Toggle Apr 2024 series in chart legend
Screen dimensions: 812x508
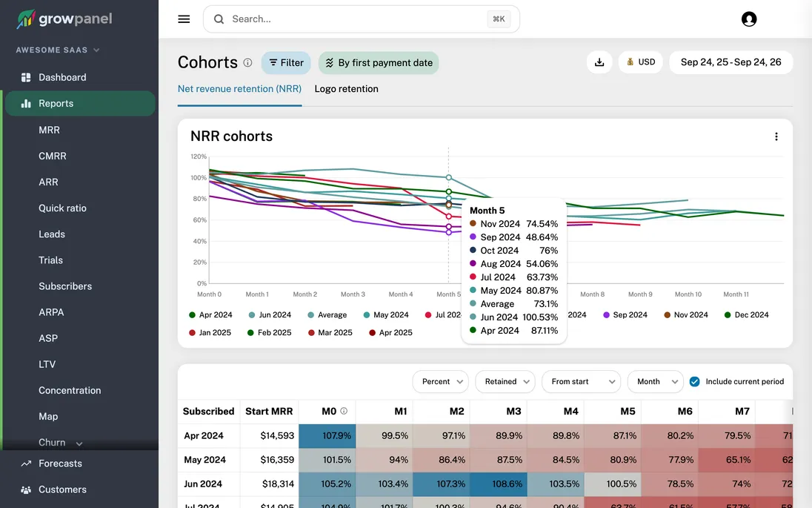click(210, 314)
